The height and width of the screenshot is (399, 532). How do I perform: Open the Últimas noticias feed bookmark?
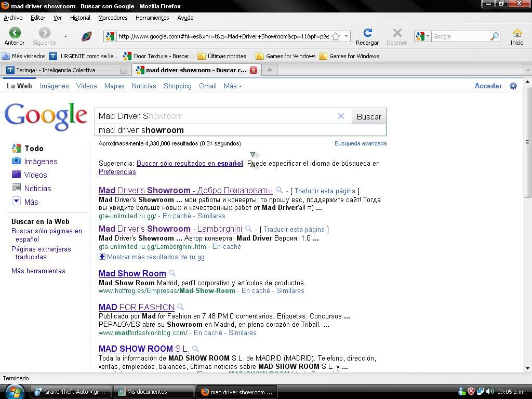coord(222,56)
